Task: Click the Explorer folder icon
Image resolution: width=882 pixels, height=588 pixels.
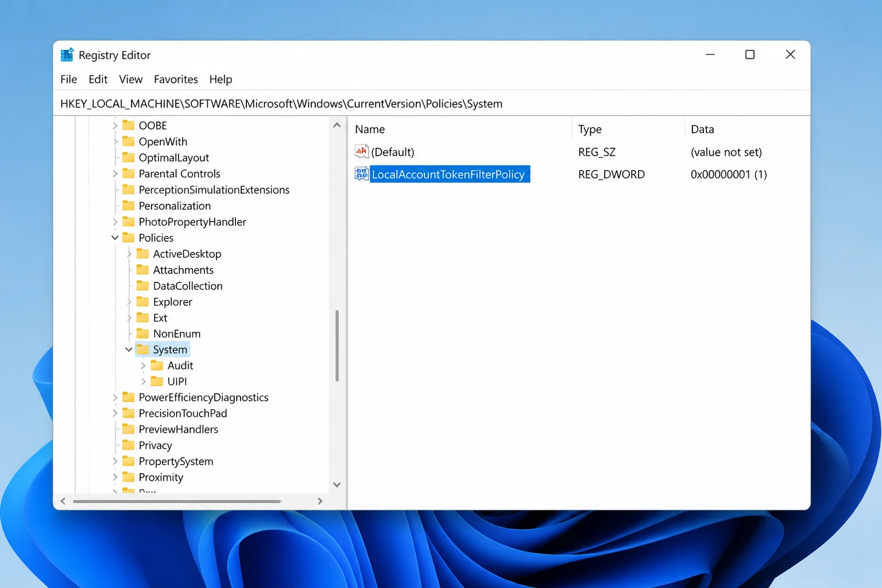Action: coord(143,301)
